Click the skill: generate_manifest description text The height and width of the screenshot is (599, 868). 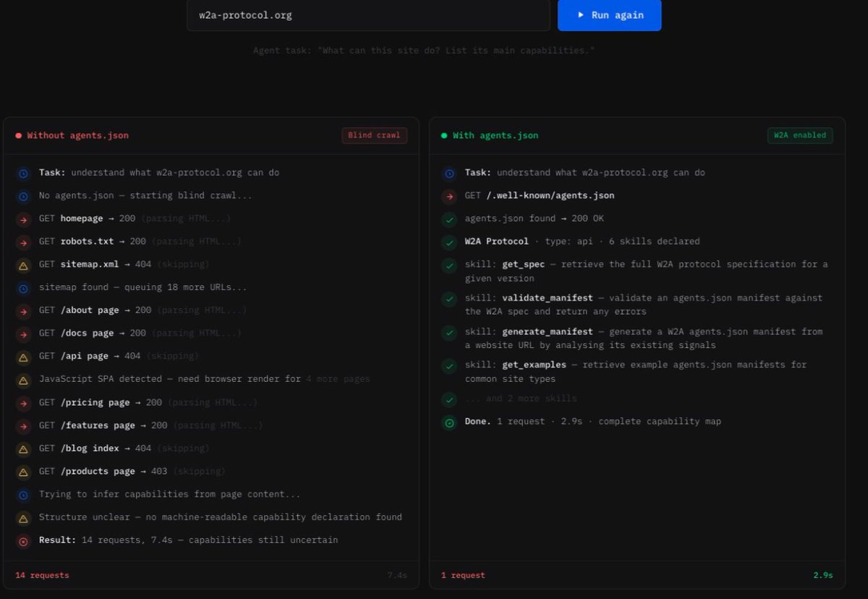tap(644, 339)
